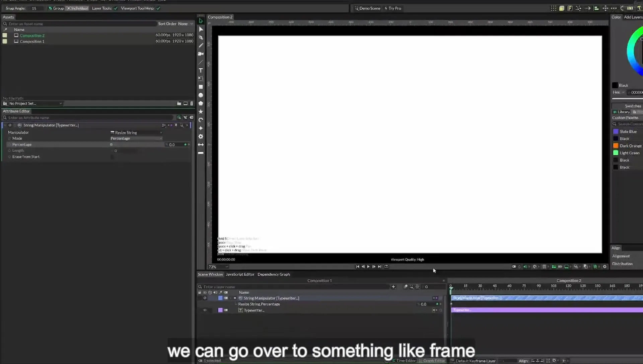
Task: Toggle Viewport Tool Help checkbox
Action: [158, 8]
